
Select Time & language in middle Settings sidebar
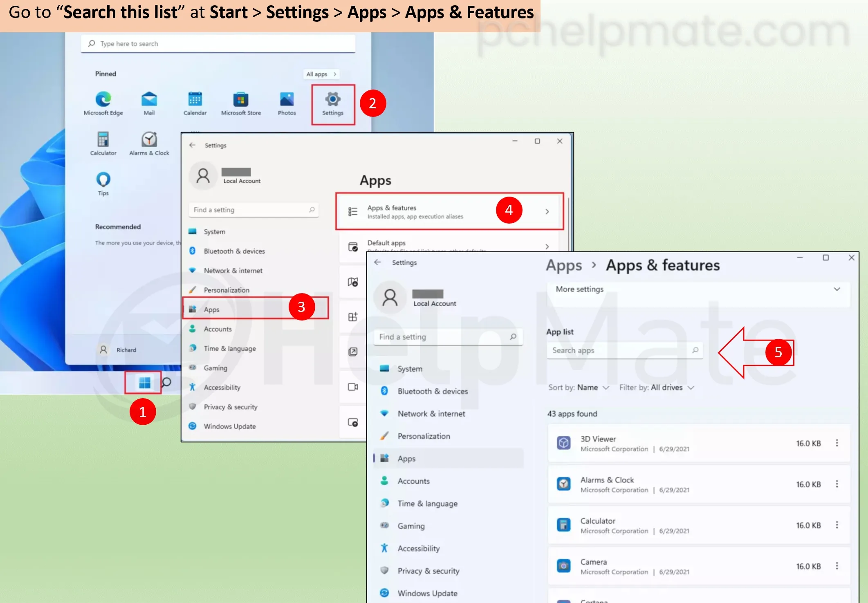pos(256,348)
